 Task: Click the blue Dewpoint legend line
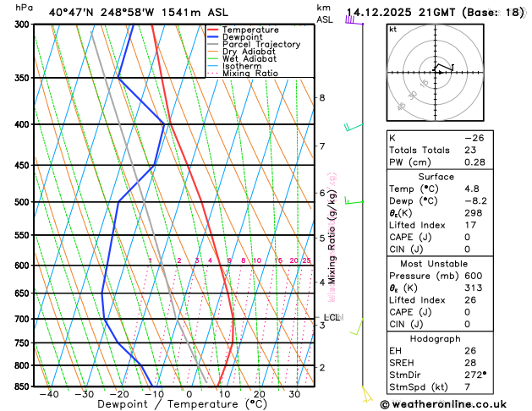pyautogui.click(x=213, y=37)
